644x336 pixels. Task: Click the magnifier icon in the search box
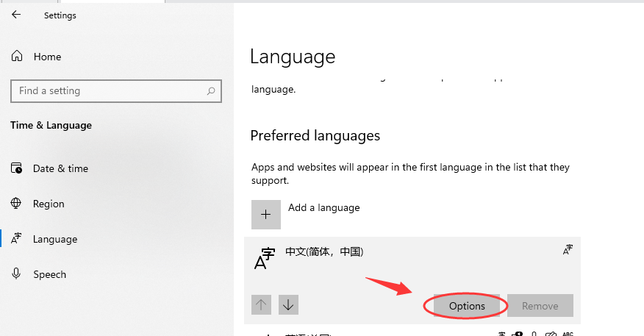[x=211, y=91]
